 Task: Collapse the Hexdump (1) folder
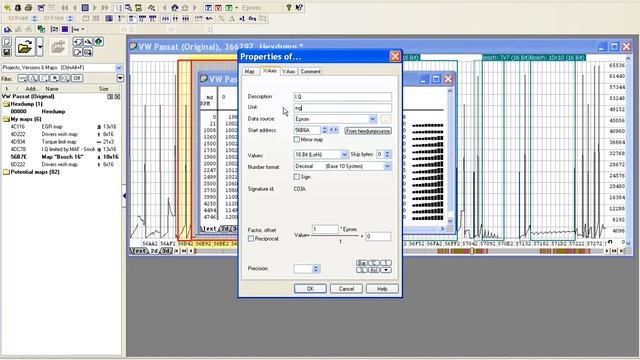point(7,104)
